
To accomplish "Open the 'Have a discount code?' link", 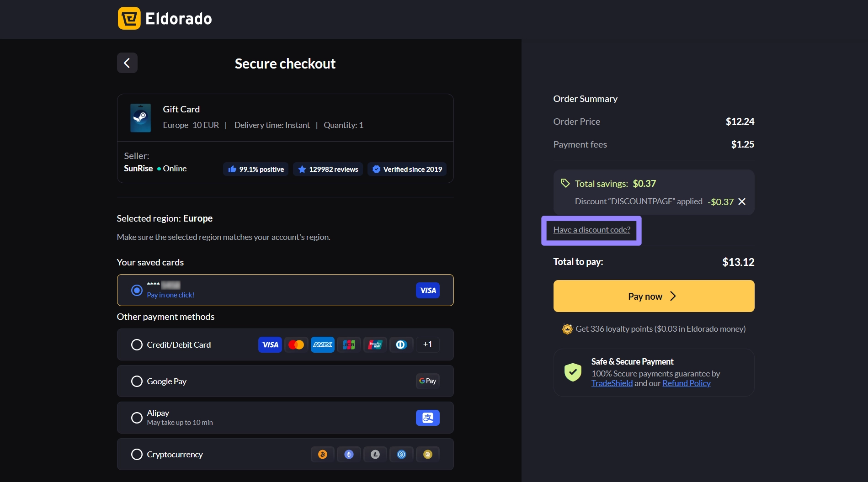I will tap(591, 230).
